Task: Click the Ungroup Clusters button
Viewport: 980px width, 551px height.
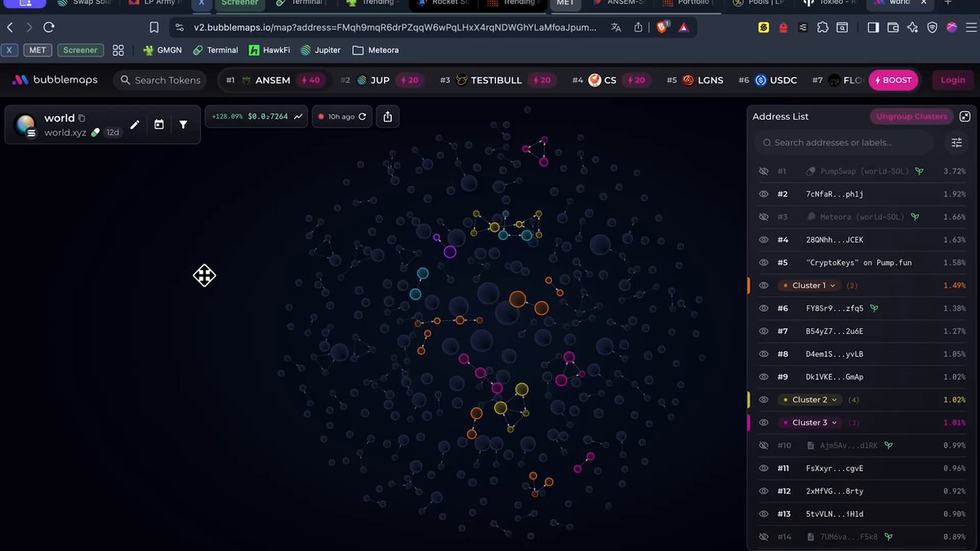Action: 911,117
